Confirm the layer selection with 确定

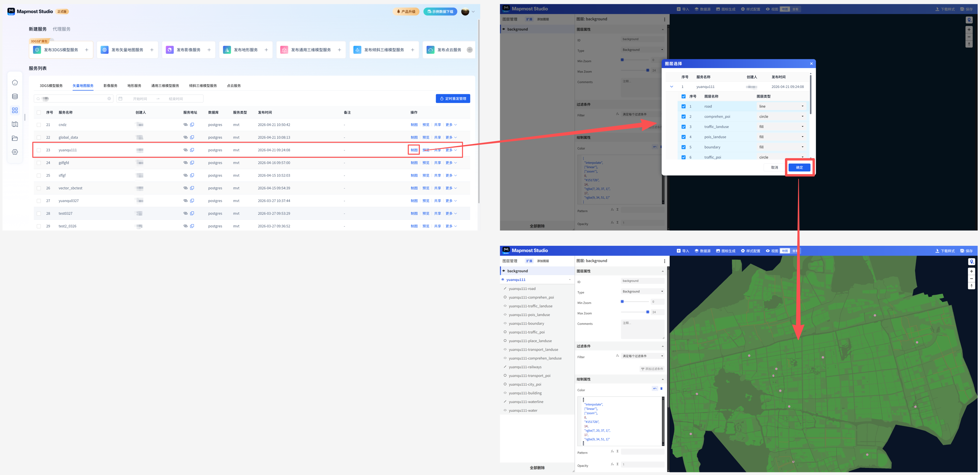pyautogui.click(x=799, y=168)
